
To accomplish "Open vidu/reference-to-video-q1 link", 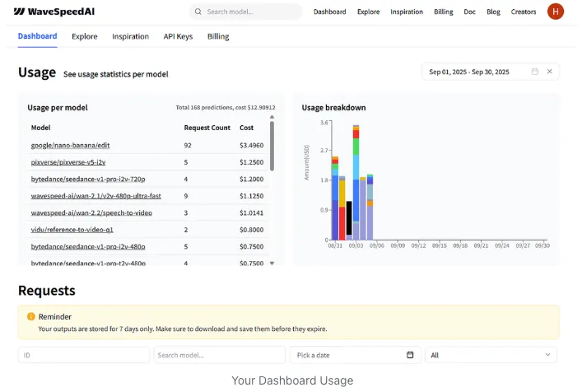I will coord(72,230).
